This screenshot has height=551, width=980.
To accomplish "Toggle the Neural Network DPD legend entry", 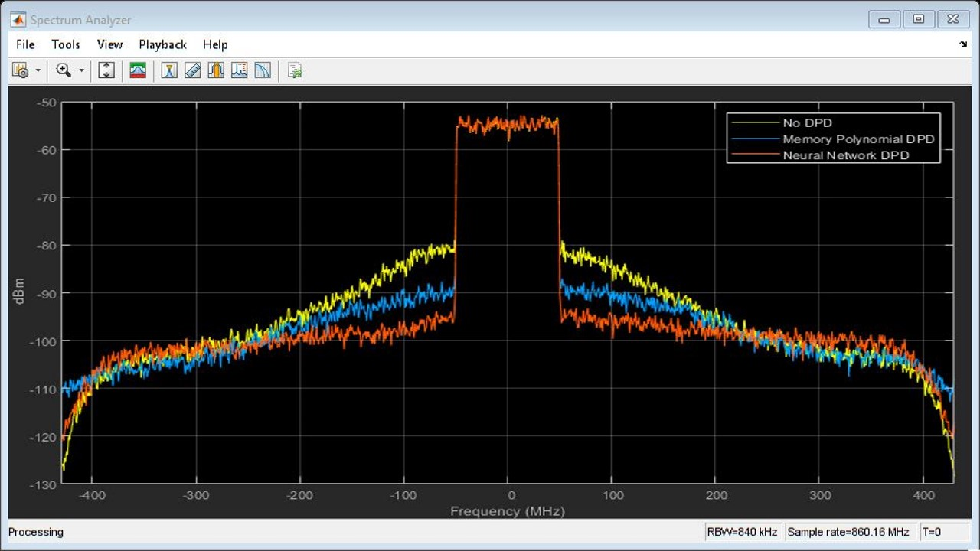I will click(850, 155).
